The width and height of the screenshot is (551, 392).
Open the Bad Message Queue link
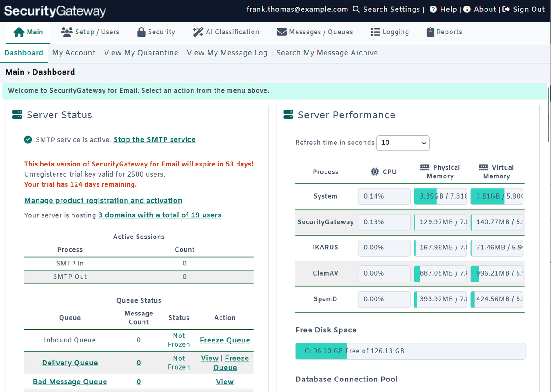pos(70,382)
